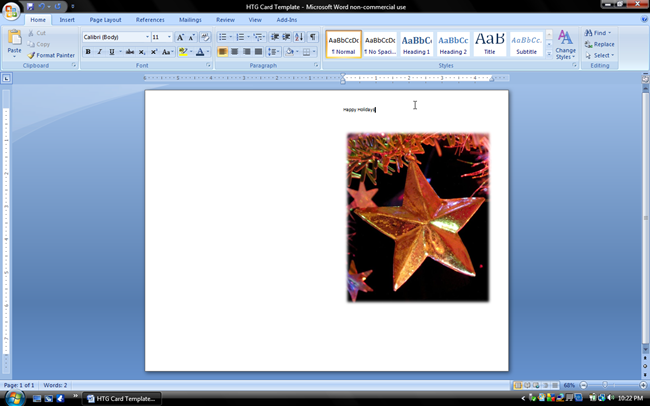Open the bullets list icon
Image resolution: width=650 pixels, height=406 pixels.
pos(223,37)
